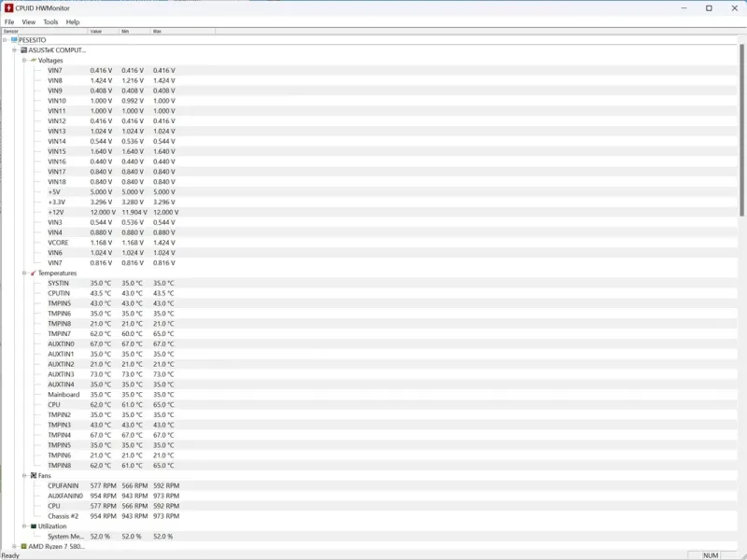Select the Temperatures tree label
The width and height of the screenshot is (747, 560).
pos(57,273)
